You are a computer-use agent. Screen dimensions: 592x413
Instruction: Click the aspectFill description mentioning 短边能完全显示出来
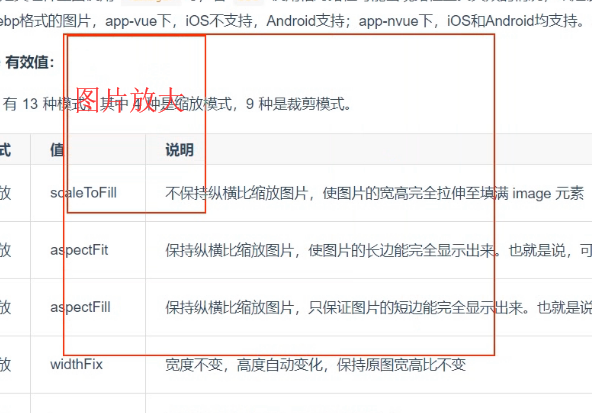click(378, 308)
